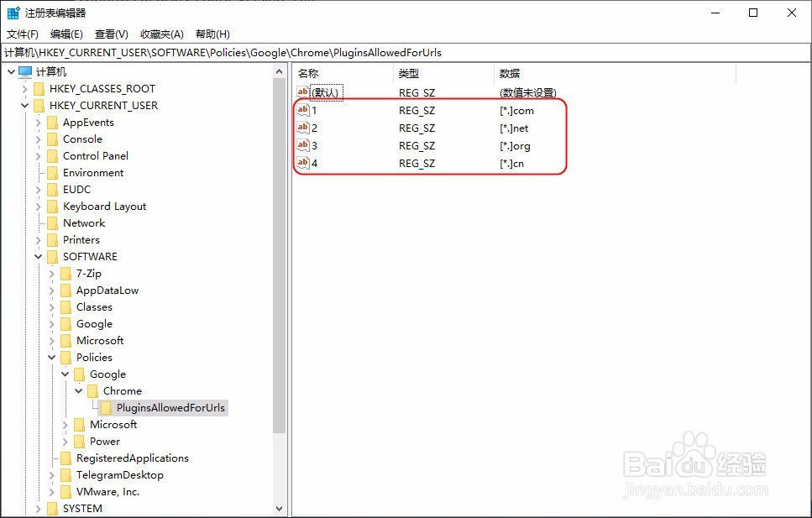Viewport: 812px width, 518px height.
Task: Click the string icon of value 1
Action: [302, 110]
